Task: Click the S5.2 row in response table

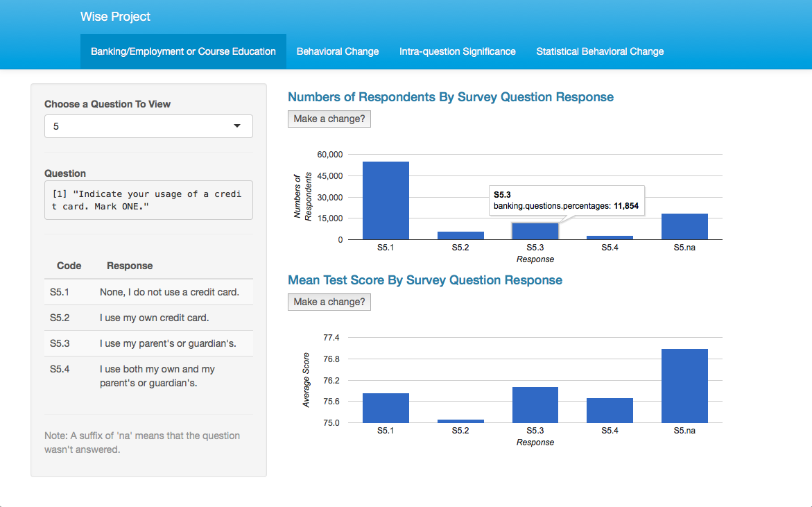Action: pyautogui.click(x=148, y=318)
